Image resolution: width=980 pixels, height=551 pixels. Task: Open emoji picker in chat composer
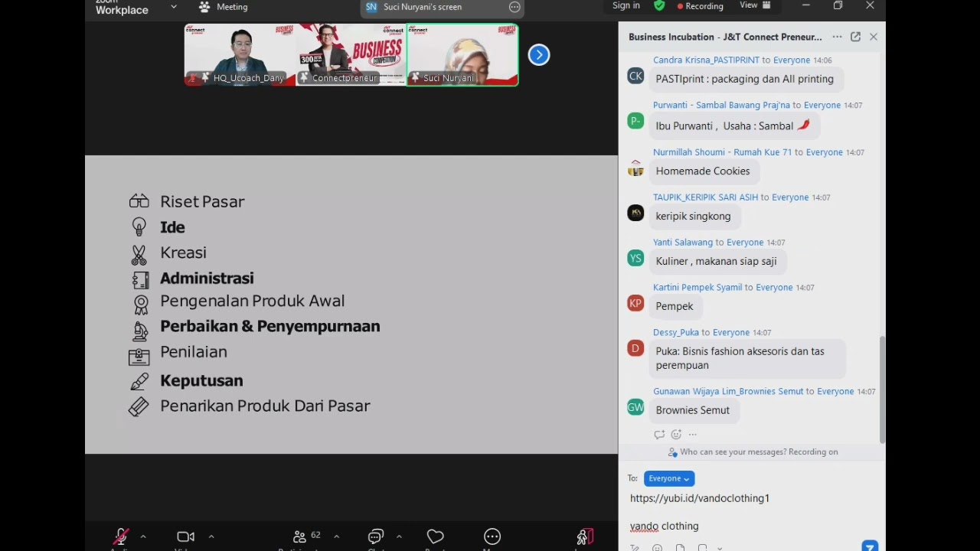coord(657,547)
